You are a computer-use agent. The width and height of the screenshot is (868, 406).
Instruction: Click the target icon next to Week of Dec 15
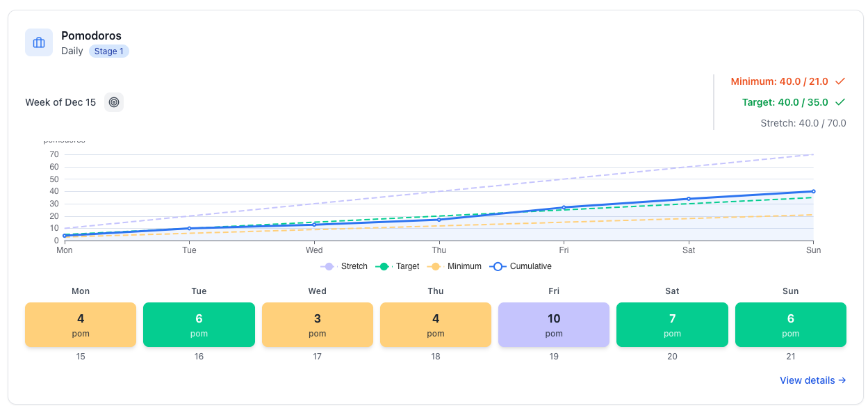point(114,102)
